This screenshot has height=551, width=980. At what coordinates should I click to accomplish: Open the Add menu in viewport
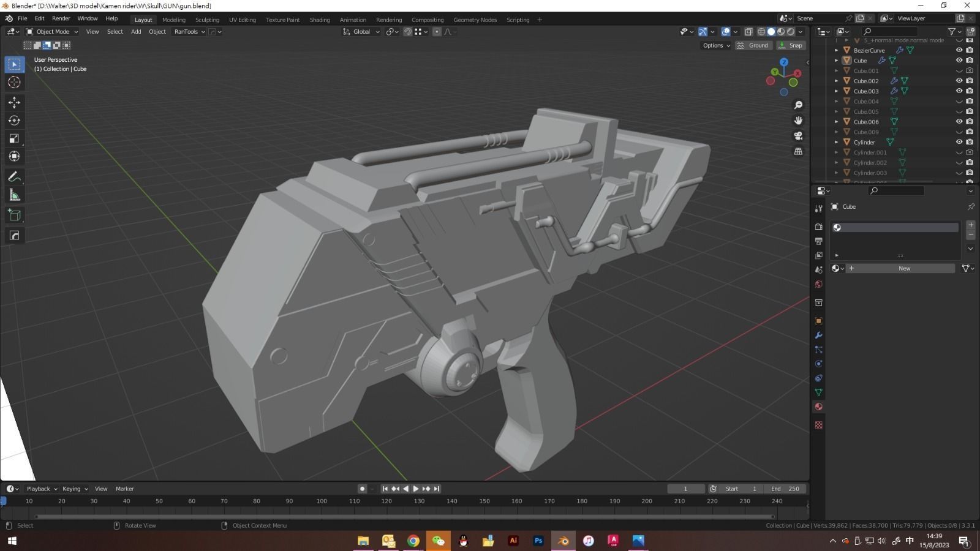click(136, 32)
